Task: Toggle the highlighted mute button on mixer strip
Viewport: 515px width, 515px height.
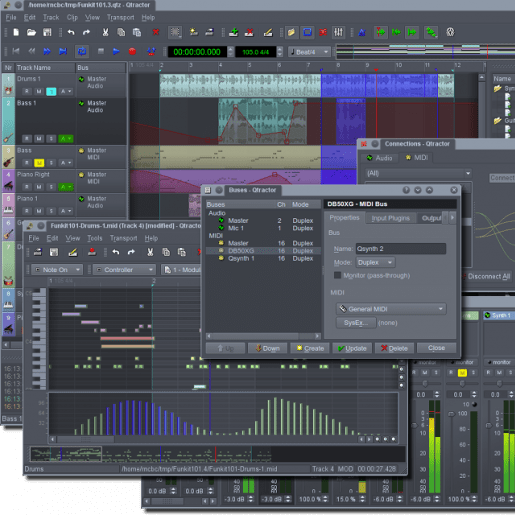Action: tap(462, 372)
